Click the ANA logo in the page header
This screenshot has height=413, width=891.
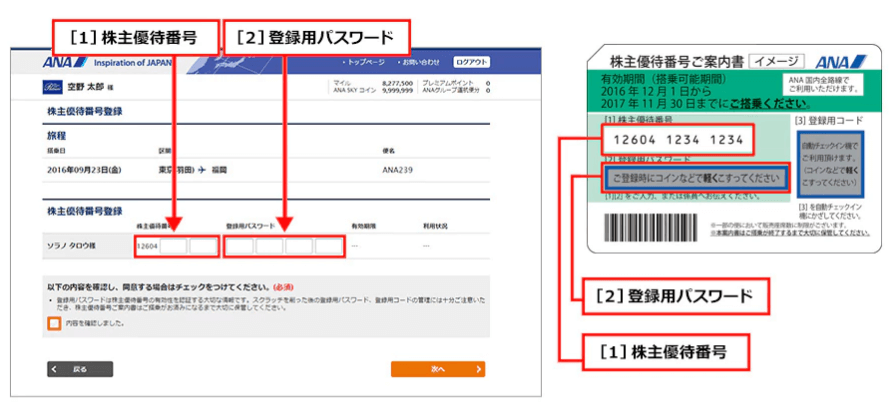[53, 62]
